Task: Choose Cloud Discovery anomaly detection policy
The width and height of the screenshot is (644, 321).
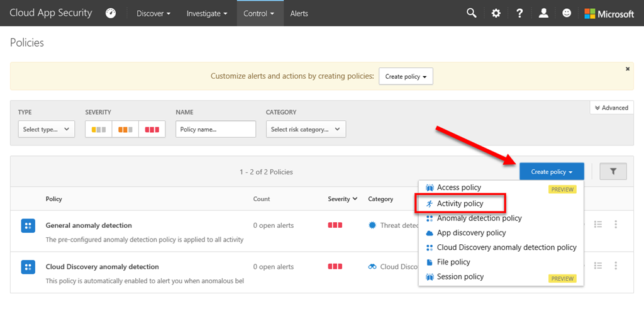Action: pyautogui.click(x=501, y=248)
